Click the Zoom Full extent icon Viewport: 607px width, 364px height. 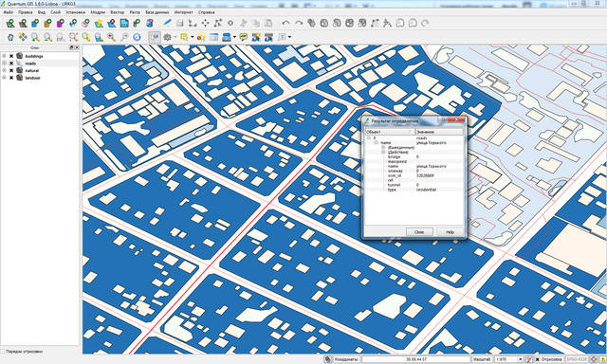(x=73, y=37)
